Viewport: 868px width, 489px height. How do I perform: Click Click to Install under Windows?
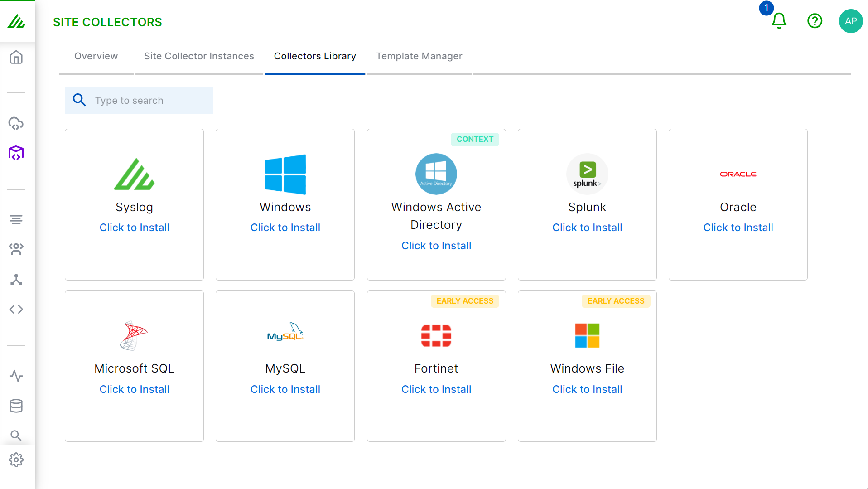(285, 228)
